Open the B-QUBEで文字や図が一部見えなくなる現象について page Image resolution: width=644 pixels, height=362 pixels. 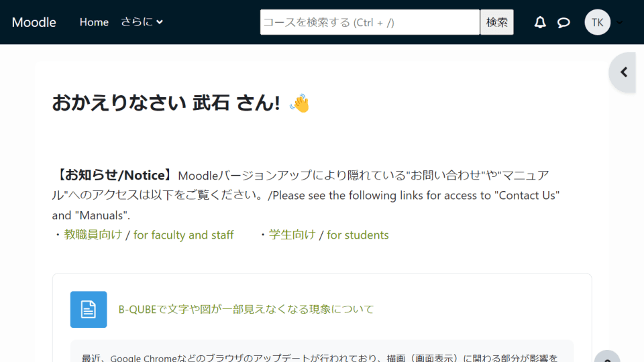tap(246, 310)
